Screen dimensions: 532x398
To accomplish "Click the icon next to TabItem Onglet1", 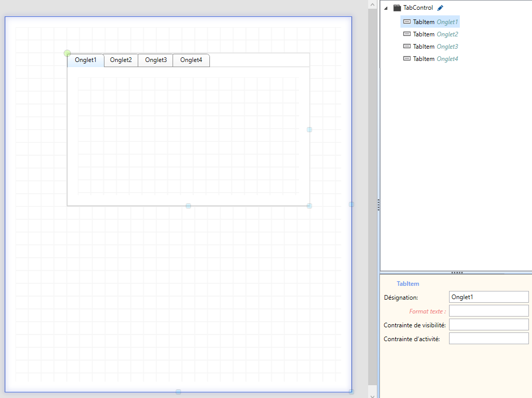I will pyautogui.click(x=407, y=22).
